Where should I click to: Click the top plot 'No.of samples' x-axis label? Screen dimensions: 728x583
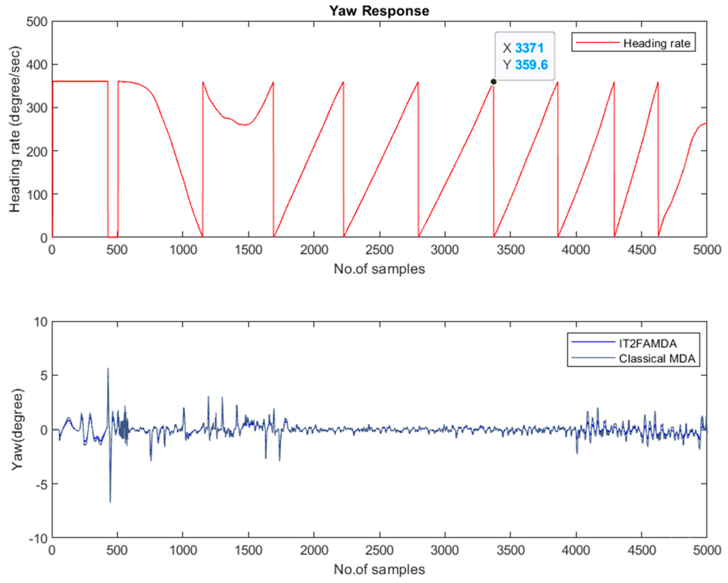coord(379,269)
